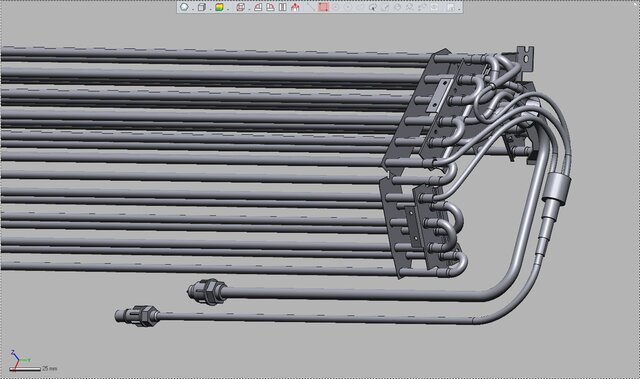Open the dropdown arrow beside the polygon icon

click(x=193, y=9)
